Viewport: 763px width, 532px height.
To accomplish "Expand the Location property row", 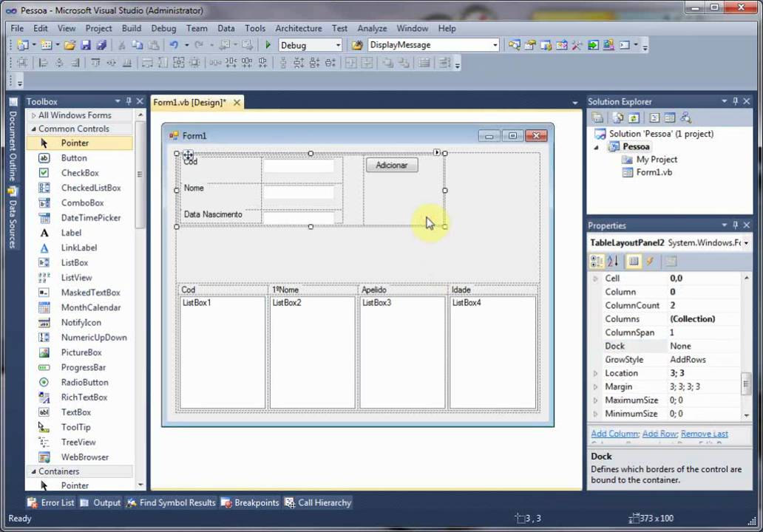I will pos(595,373).
